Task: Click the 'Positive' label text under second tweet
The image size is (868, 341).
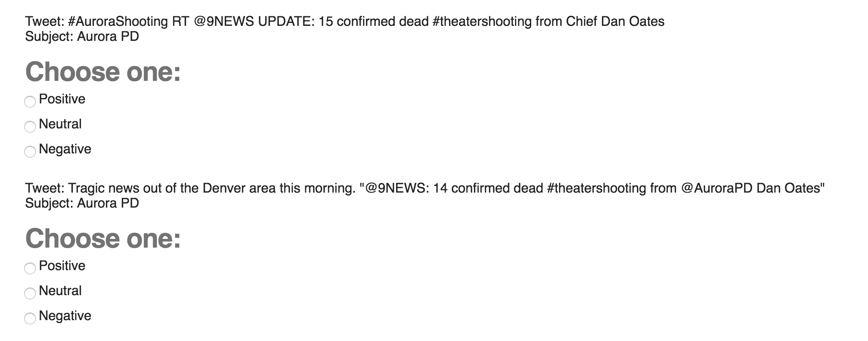Action: point(62,266)
